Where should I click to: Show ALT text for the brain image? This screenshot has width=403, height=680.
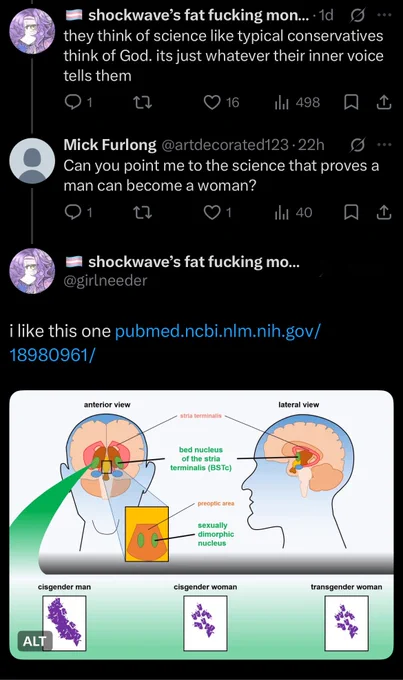35,641
